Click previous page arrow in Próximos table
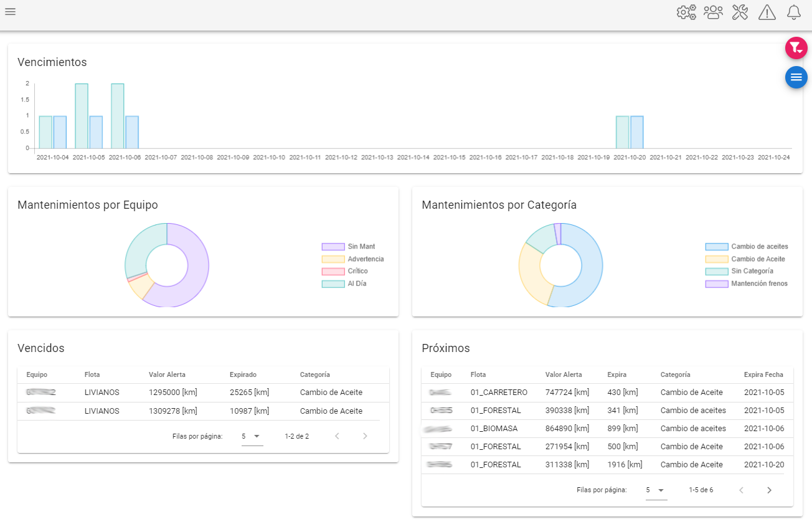Screen dimensions: 812x524 tap(741, 490)
